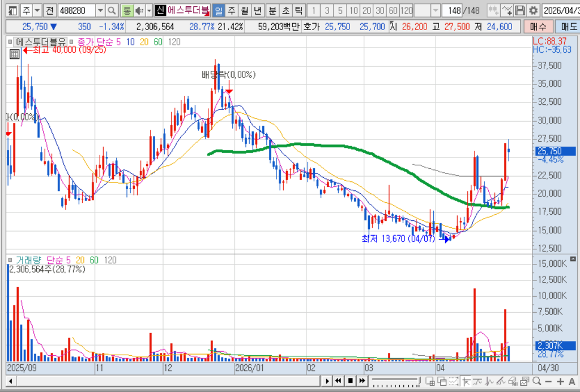Expand dropdown arrow beside speaker icon
The image size is (580, 392).
pyautogui.click(x=149, y=11)
